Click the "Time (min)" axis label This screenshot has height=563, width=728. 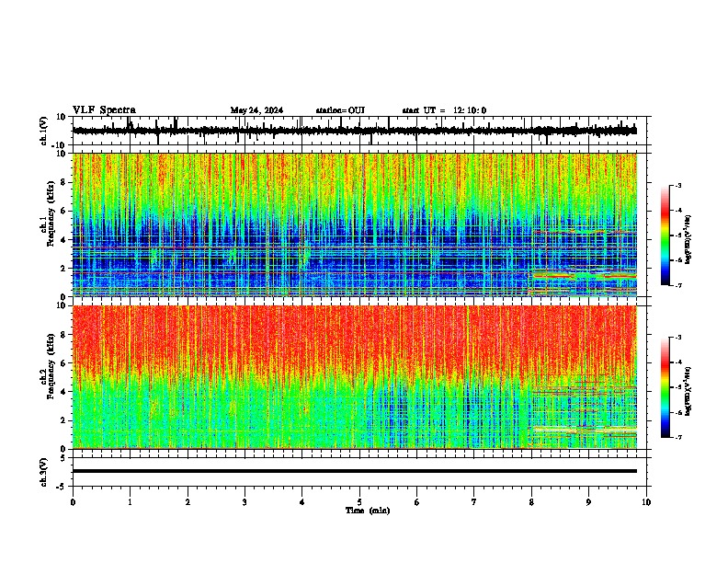tap(368, 511)
